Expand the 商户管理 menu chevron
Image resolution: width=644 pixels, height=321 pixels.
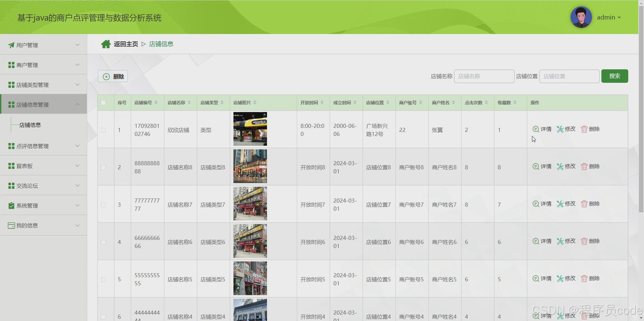(77, 64)
